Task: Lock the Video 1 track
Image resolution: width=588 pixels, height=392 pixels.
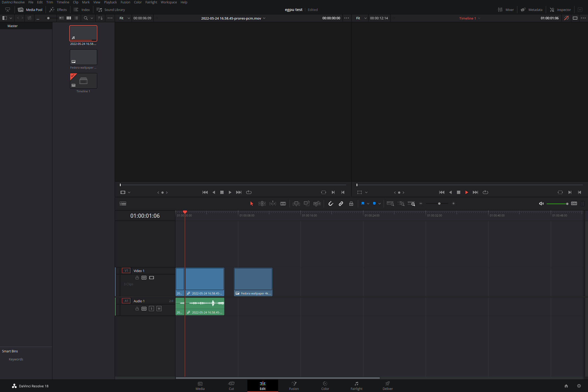Action: pos(137,278)
